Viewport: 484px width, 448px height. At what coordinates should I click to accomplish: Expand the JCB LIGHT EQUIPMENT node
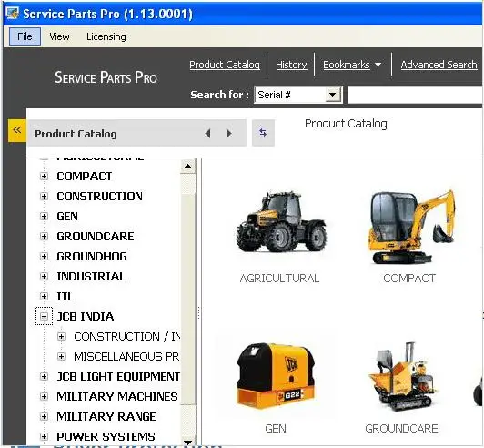pyautogui.click(x=45, y=377)
